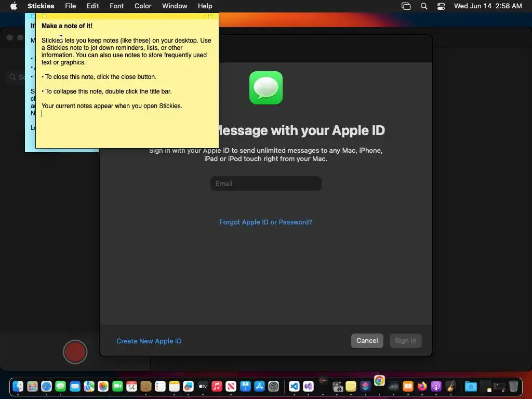Click the Sign In button

[405, 341]
